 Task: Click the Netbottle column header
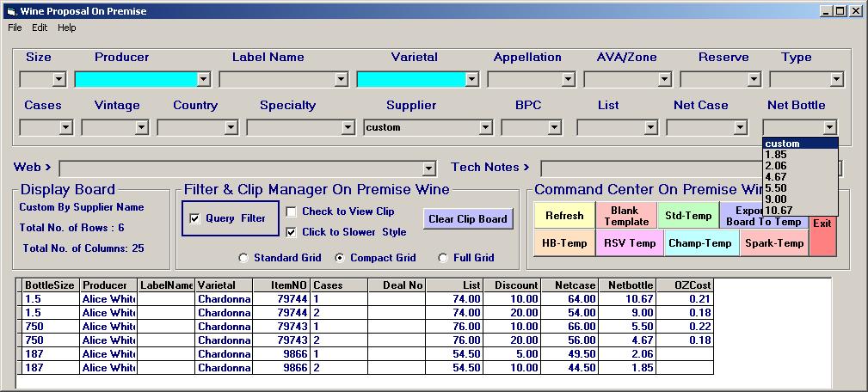point(627,285)
